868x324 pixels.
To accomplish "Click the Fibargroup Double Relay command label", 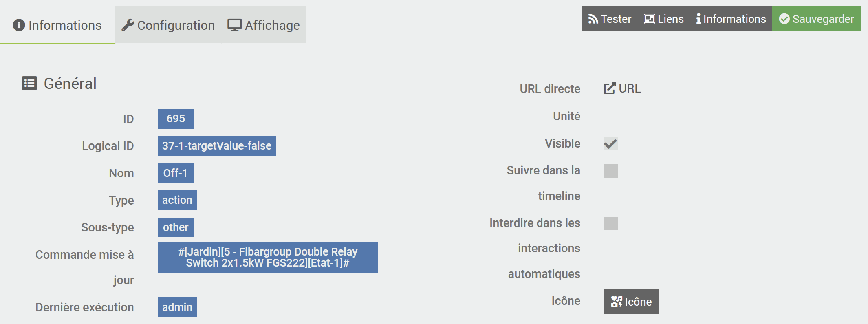I will tap(267, 257).
